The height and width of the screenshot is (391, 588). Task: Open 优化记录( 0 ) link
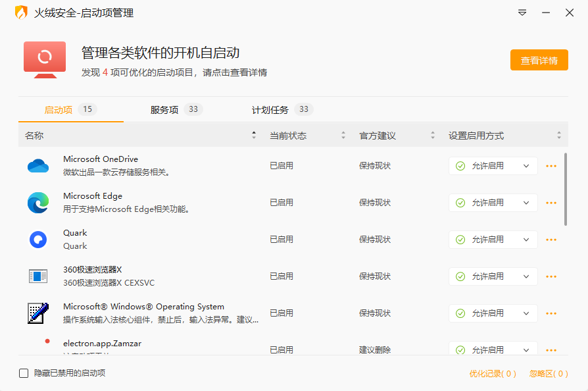pyautogui.click(x=493, y=374)
